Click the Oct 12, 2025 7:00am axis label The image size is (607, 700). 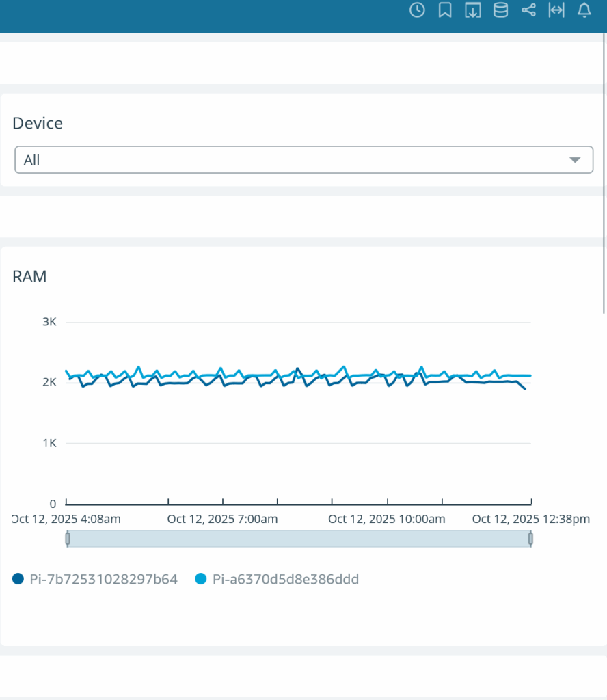coord(222,519)
